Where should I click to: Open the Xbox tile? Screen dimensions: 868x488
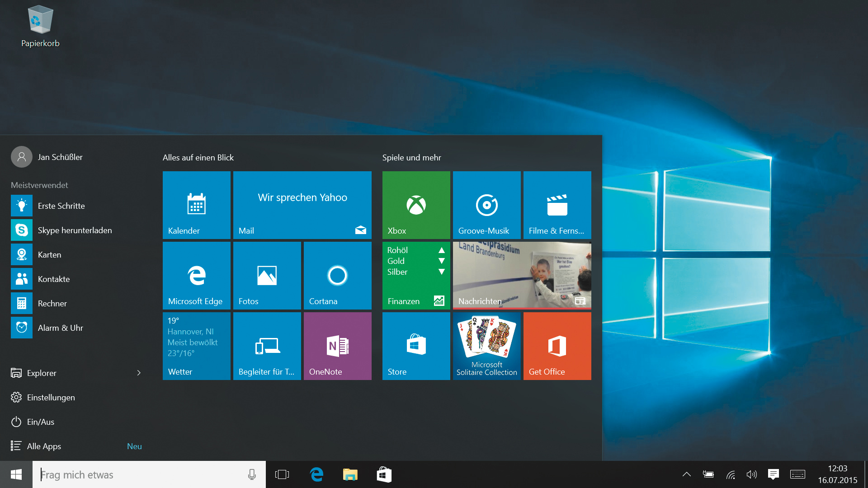pyautogui.click(x=416, y=205)
